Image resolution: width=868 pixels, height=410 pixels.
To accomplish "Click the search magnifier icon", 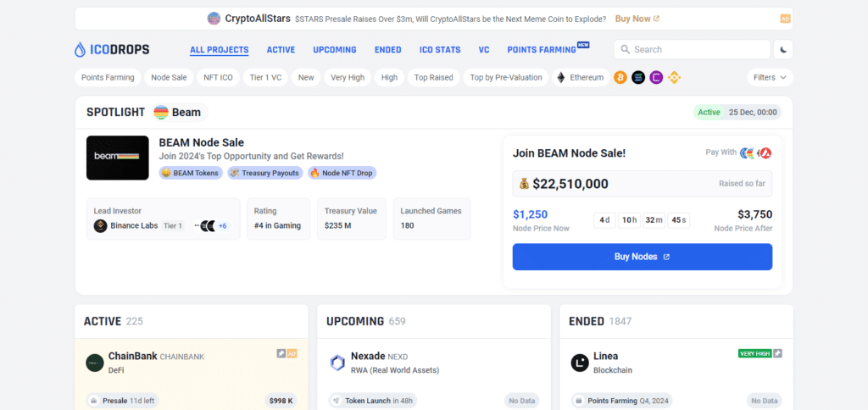I will tap(625, 49).
